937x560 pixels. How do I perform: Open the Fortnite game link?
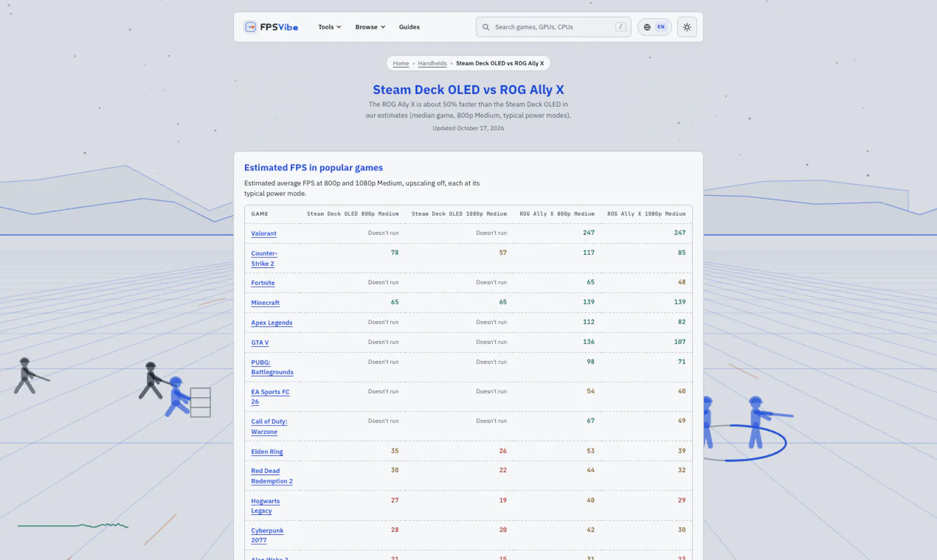[x=263, y=283]
